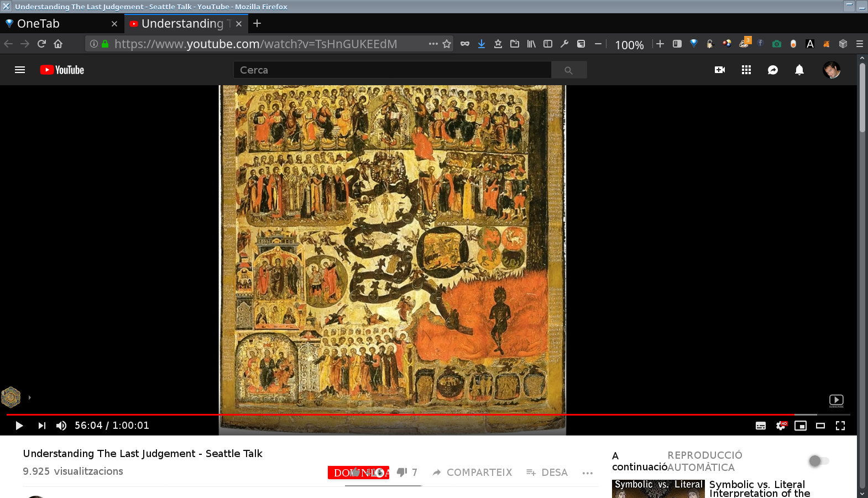Screen dimensions: 868x498
Task: Dislike the video with thumbs down
Action: coord(402,472)
